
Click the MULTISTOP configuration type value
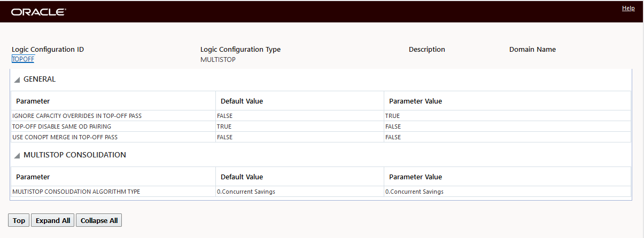pyautogui.click(x=218, y=60)
